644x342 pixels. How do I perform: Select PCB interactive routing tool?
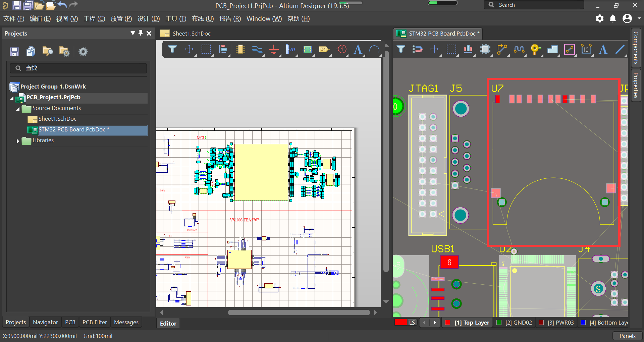pyautogui.click(x=502, y=49)
